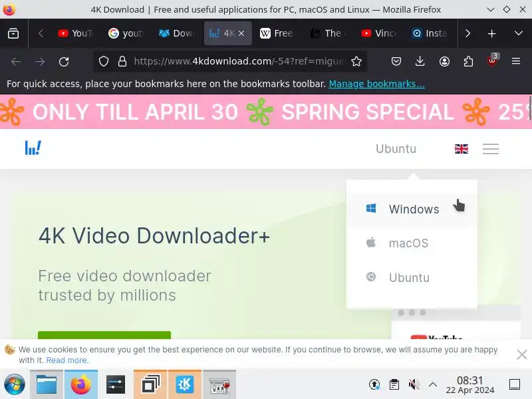Change language via UK flag
The width and height of the screenshot is (532, 399).
[461, 149]
